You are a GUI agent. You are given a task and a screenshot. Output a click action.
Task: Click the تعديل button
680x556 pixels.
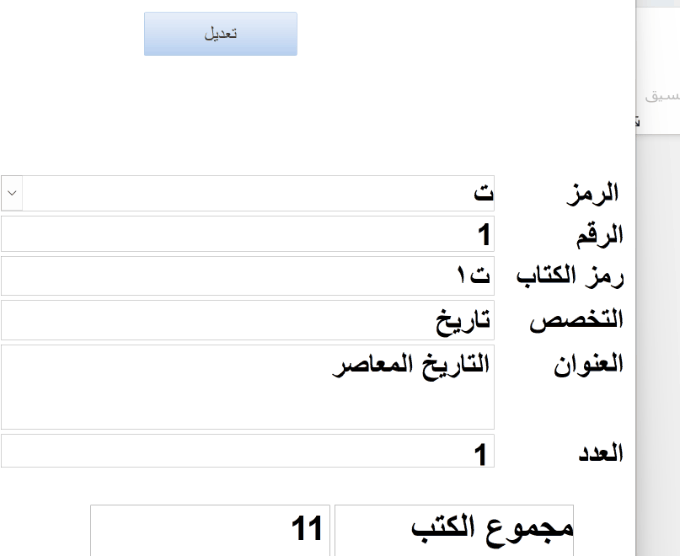coord(220,34)
